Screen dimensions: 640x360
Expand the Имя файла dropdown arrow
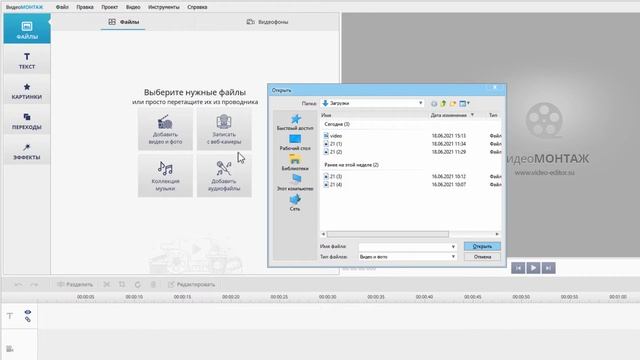453,247
